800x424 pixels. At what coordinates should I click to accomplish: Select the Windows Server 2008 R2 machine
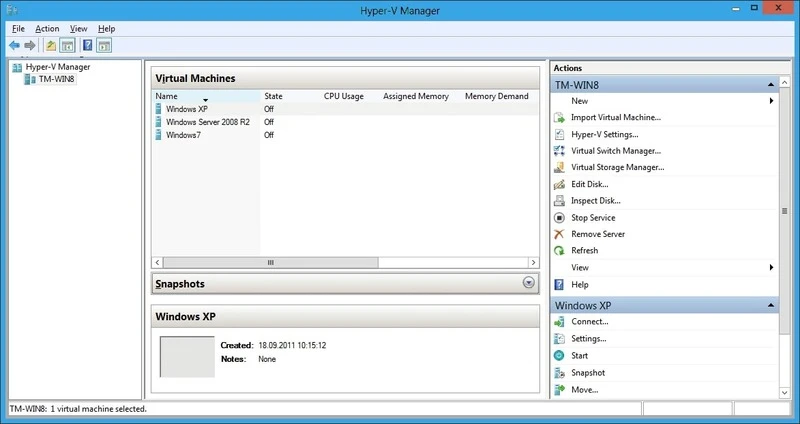[207, 122]
